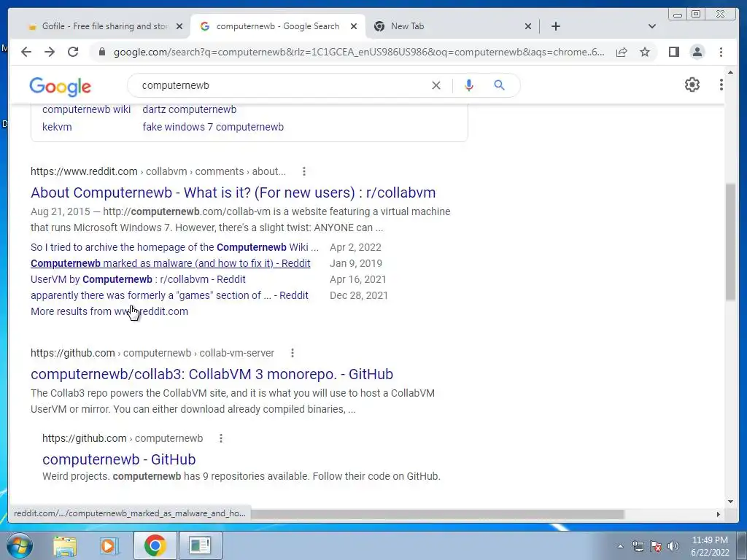Search related term 'kekvm'
The width and height of the screenshot is (747, 560).
coord(57,127)
